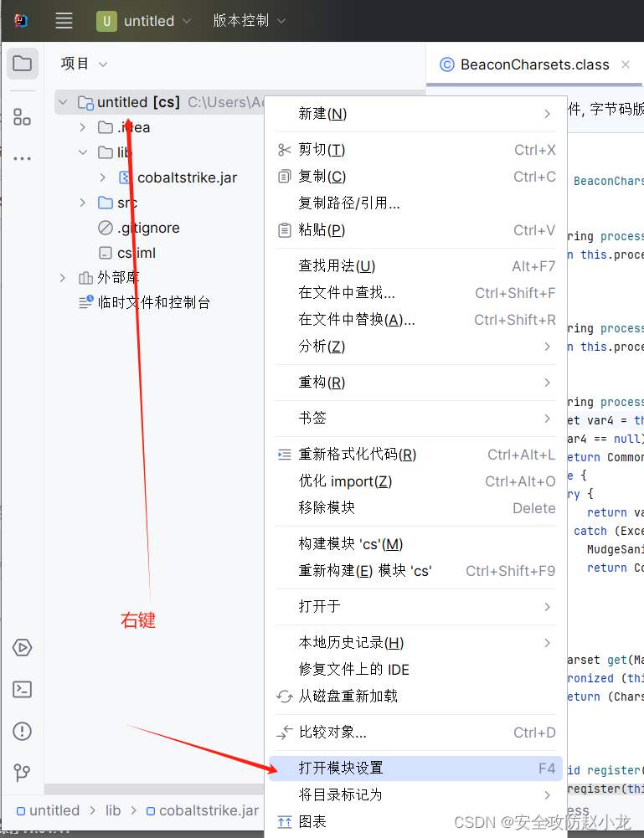Show more tool windows (three dots)
This screenshot has height=838, width=644.
pyautogui.click(x=22, y=159)
